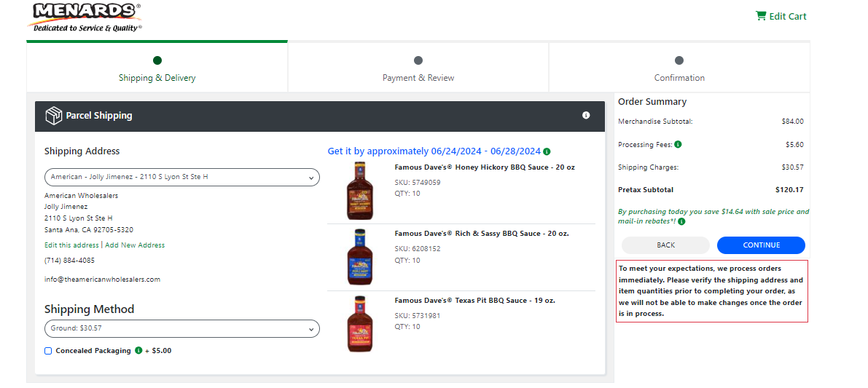The height and width of the screenshot is (388, 868).
Task: Click the CONTINUE button
Action: (x=761, y=245)
